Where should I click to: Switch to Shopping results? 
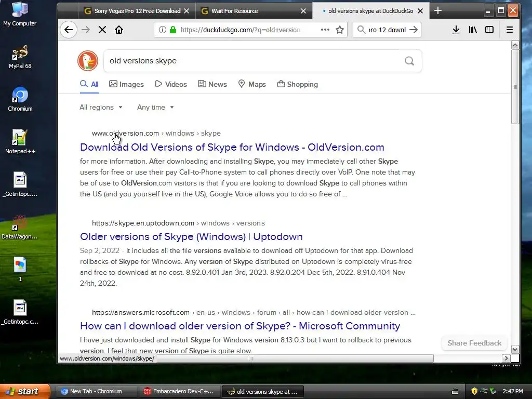point(297,84)
